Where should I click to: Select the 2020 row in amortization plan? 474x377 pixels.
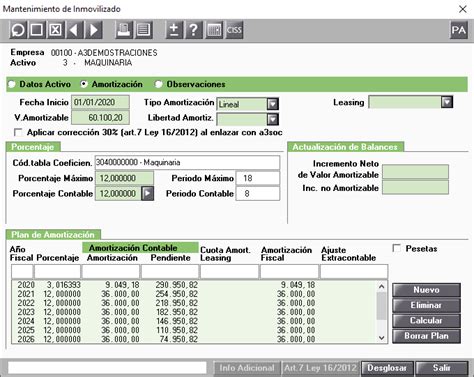194,285
